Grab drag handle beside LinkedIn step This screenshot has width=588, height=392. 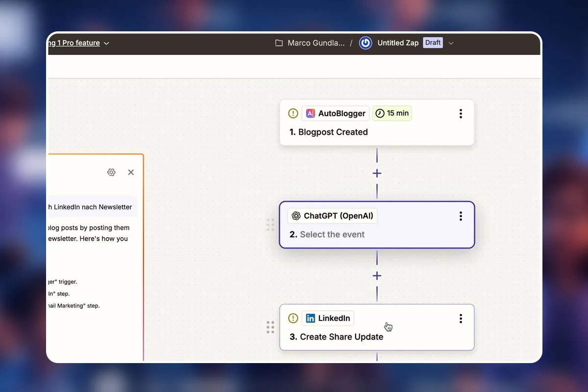click(270, 327)
